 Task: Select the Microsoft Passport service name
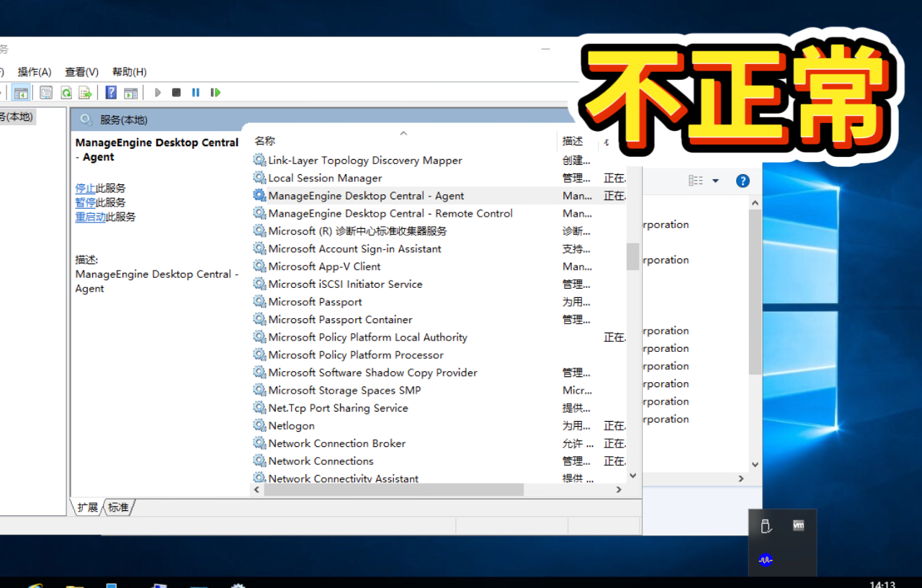tap(315, 302)
